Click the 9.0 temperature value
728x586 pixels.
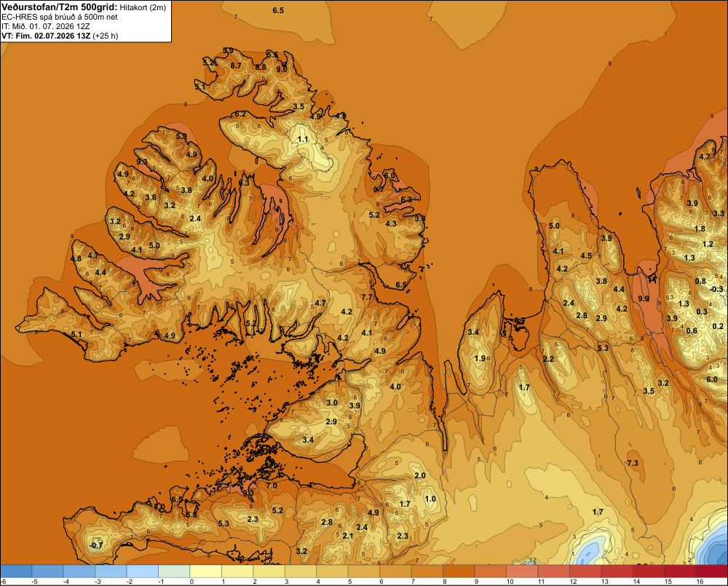(x=281, y=69)
